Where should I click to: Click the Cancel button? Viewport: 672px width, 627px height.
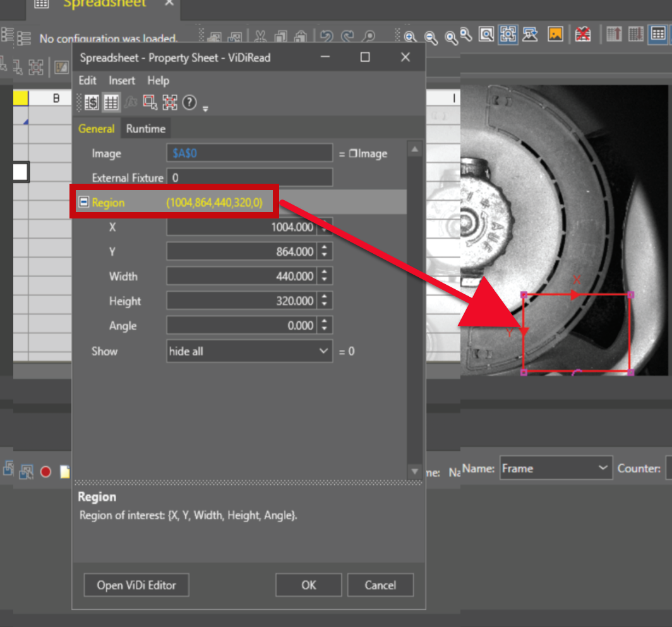[380, 585]
